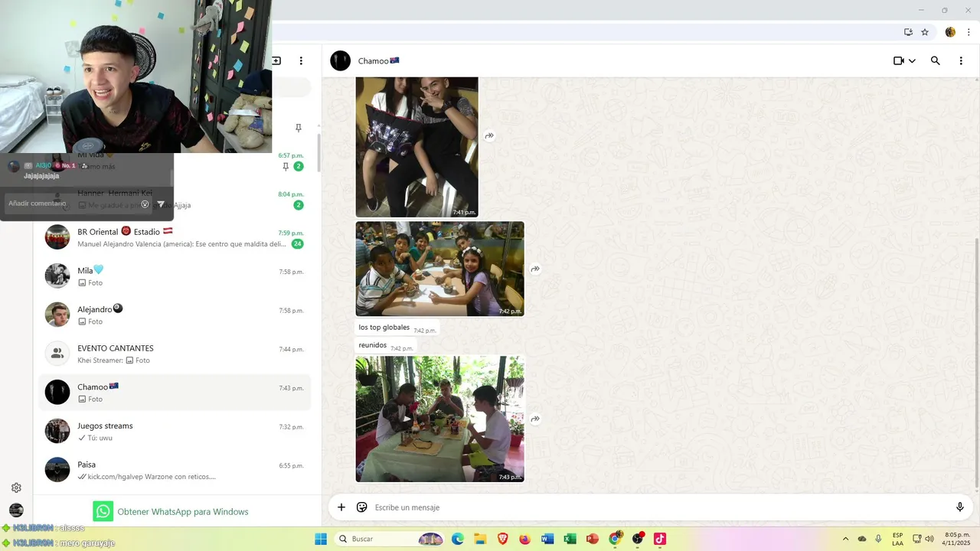Open WhatsApp settings gear
The height and width of the screenshot is (551, 980).
[x=16, y=487]
